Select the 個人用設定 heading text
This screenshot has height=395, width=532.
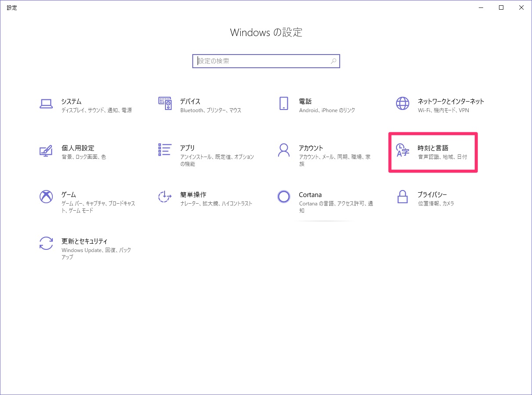click(x=78, y=148)
